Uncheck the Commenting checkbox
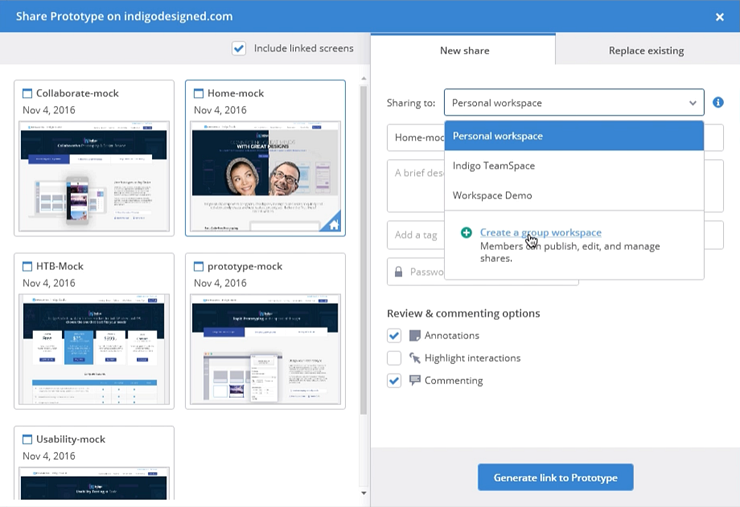This screenshot has width=740, height=507. pos(394,380)
